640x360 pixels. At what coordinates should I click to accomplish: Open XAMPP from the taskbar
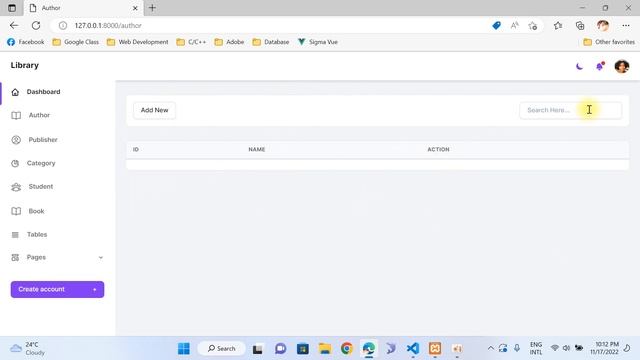(435, 349)
